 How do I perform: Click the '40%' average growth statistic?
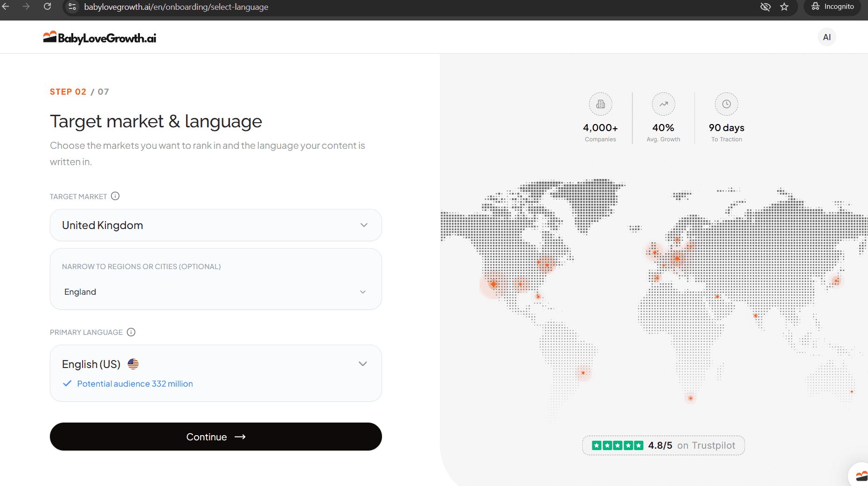coord(663,128)
